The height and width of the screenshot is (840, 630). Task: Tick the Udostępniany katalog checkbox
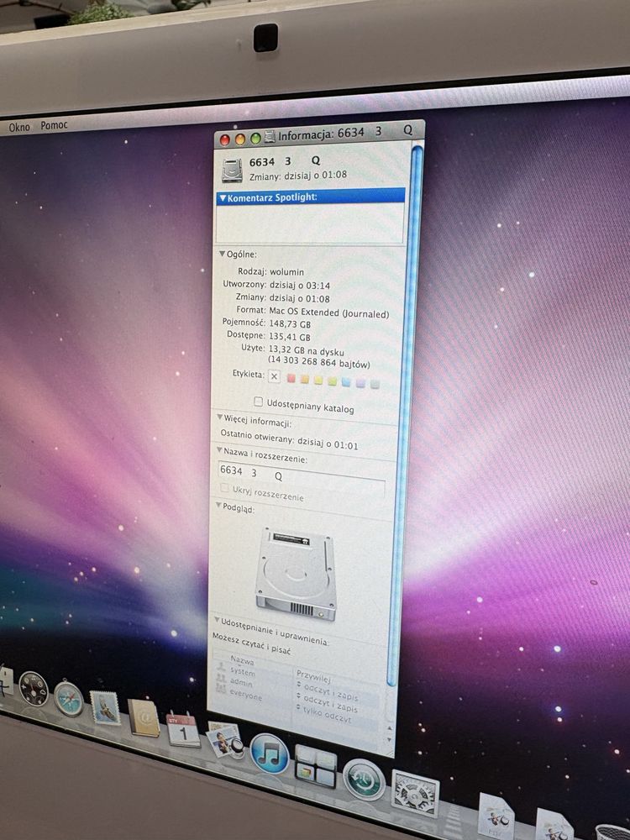point(258,402)
